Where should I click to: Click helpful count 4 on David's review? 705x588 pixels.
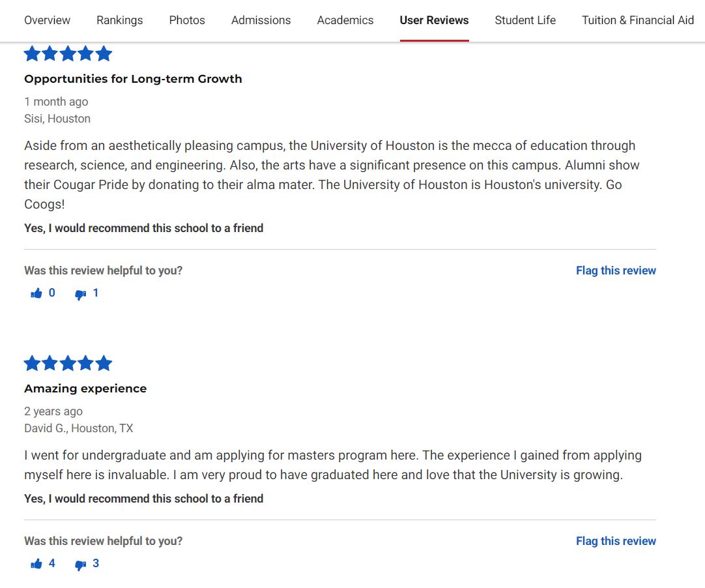pos(52,563)
